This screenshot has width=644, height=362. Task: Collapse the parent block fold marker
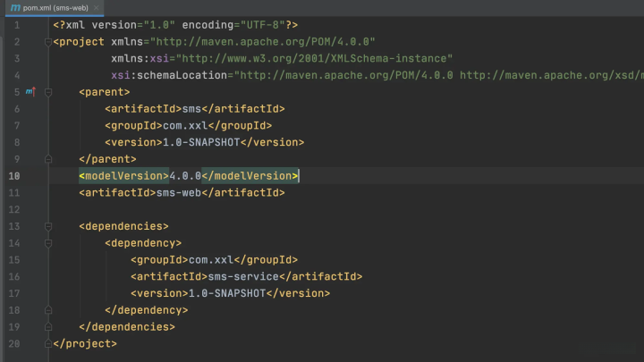tap(47, 91)
